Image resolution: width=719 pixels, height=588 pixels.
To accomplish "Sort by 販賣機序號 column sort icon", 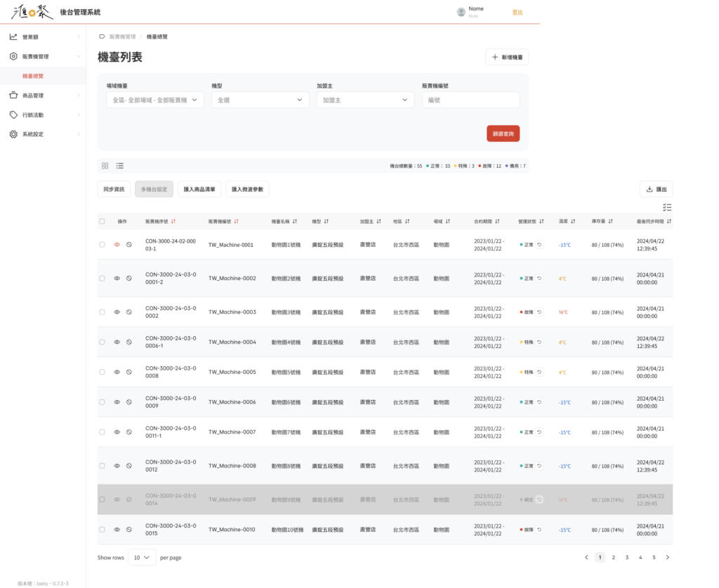I will click(173, 221).
